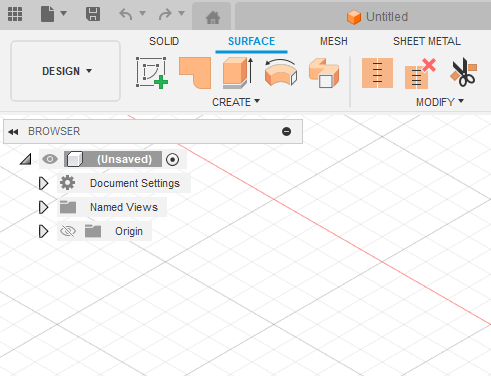Select the surface Extrude tool
Screen dimensions: 491x376
point(238,73)
